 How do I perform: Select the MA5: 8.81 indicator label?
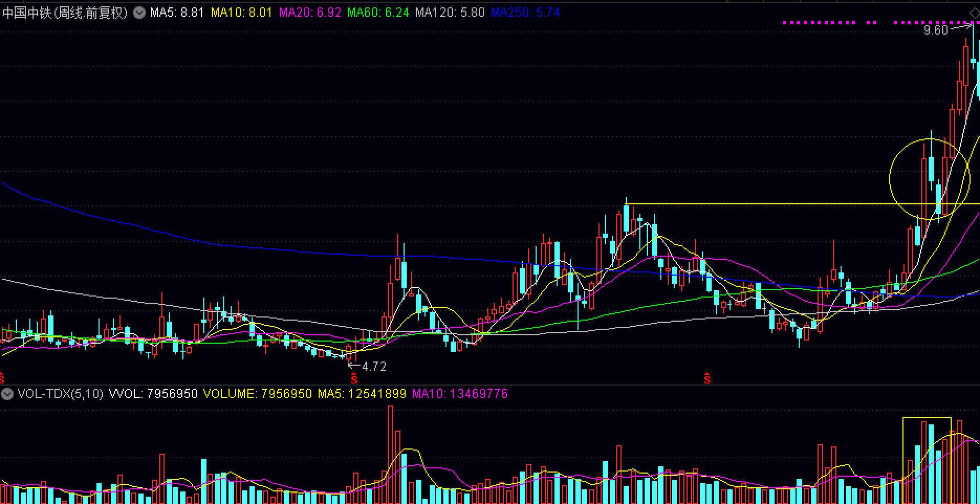[177, 13]
